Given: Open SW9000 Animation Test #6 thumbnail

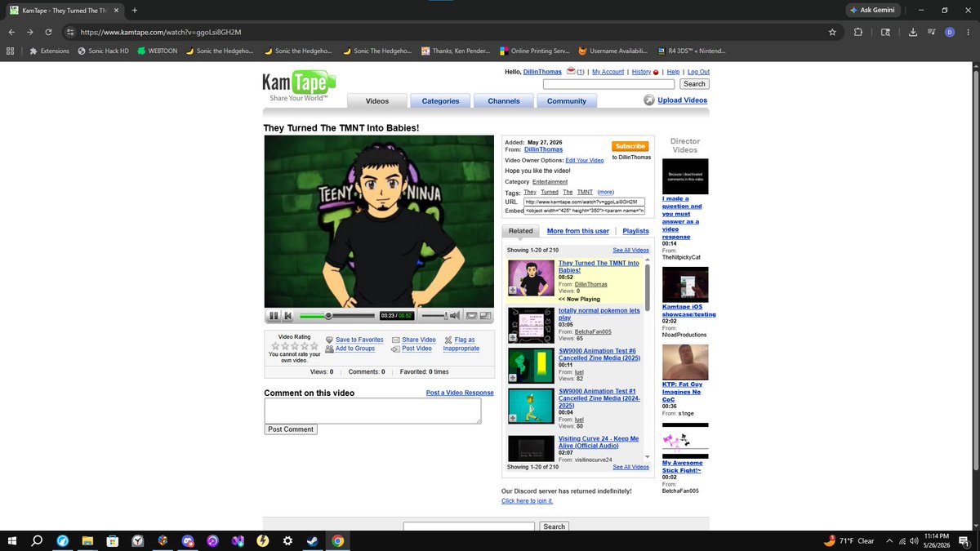Looking at the screenshot, I should [531, 365].
